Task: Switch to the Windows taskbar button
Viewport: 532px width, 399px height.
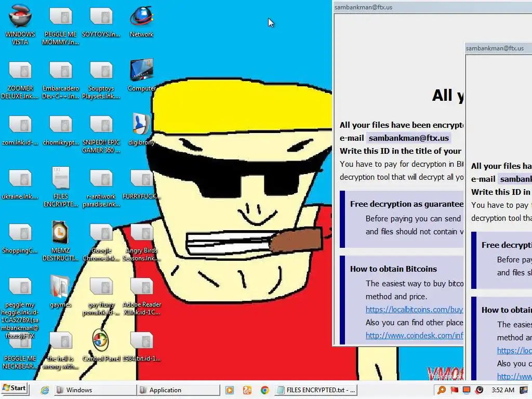Action: 95,390
